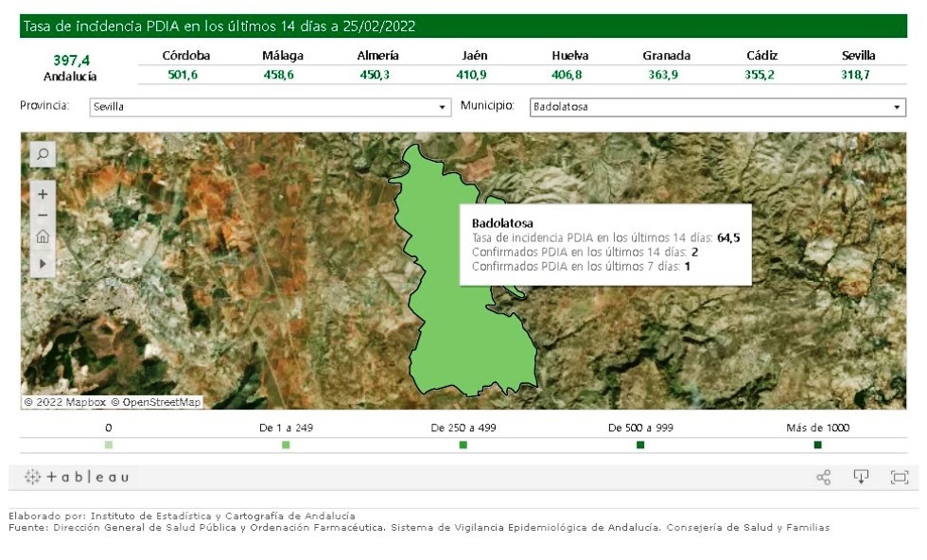Open the Municipio dropdown
This screenshot has width=927, height=560.
click(x=717, y=107)
